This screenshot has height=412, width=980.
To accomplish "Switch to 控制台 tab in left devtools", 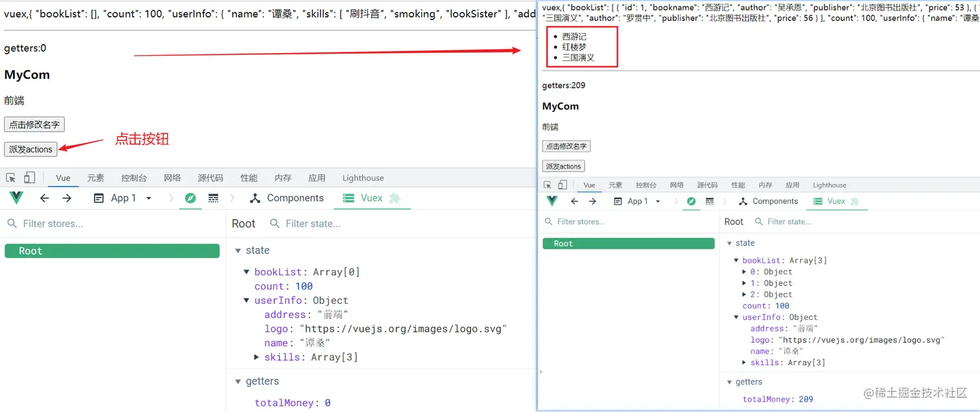I will point(134,178).
